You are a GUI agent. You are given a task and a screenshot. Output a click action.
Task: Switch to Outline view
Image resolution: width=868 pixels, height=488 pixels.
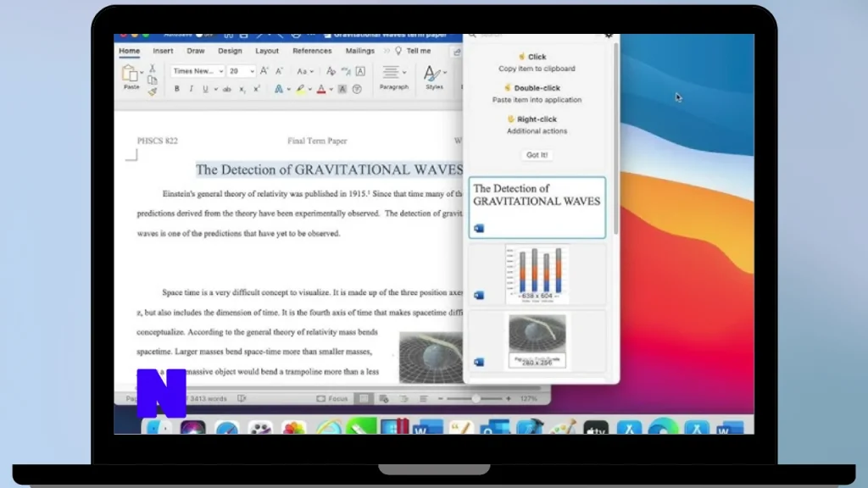[403, 398]
